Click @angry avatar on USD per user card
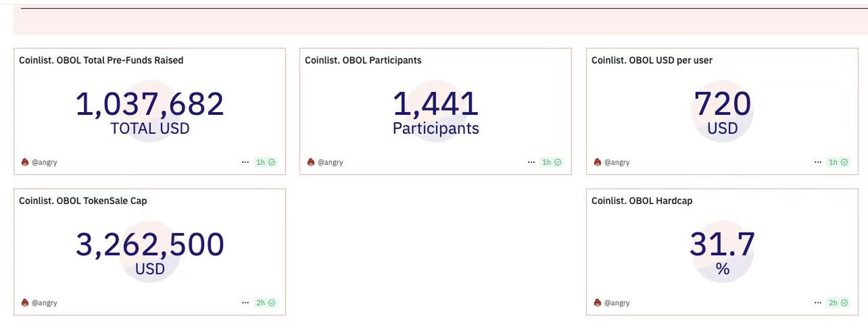This screenshot has height=329, width=868. click(597, 162)
